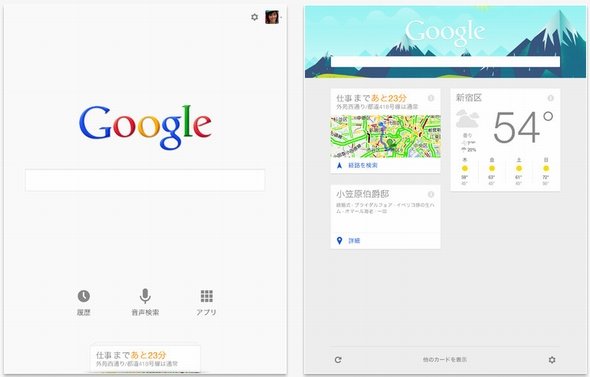Open settings gear beside profile photo
590x377 pixels.
click(254, 17)
